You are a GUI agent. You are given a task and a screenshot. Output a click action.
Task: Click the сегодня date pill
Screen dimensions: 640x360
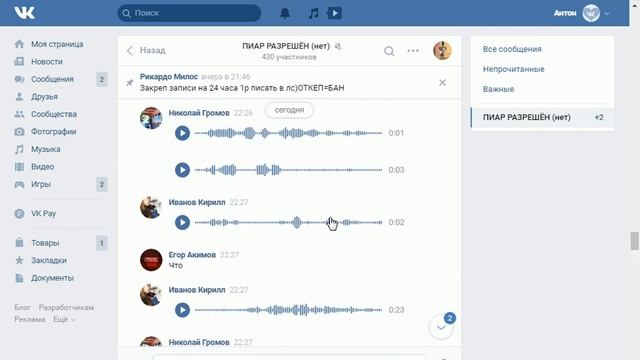(x=289, y=110)
